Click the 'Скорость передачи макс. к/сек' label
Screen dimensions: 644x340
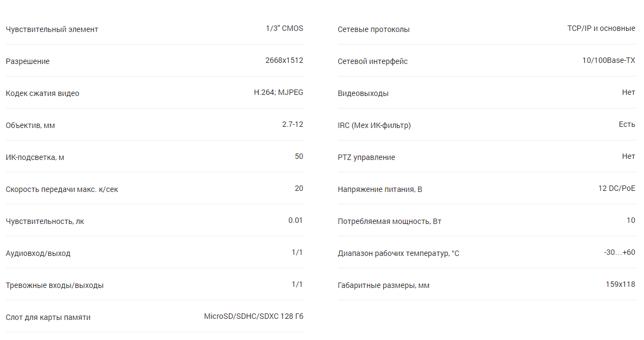[62, 189]
